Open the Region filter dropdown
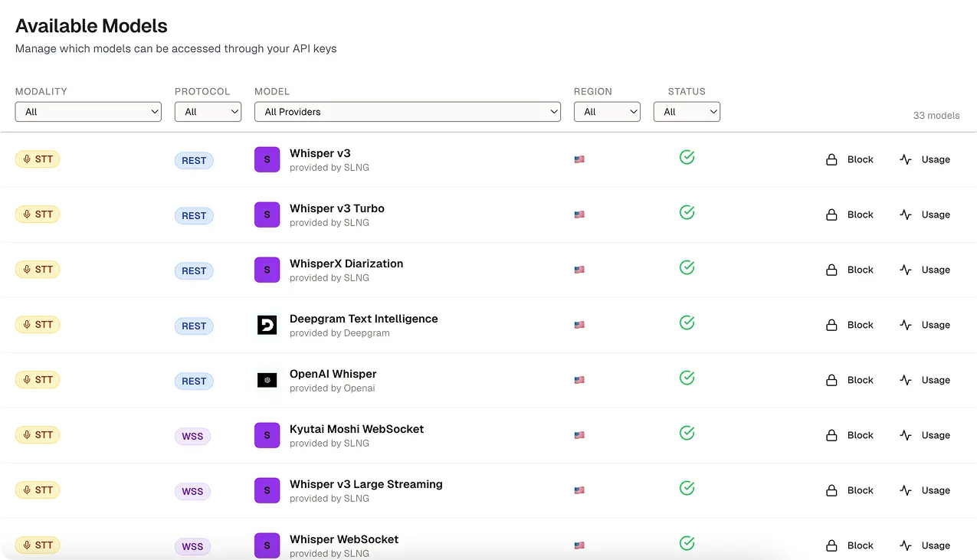Screen dimensions: 977x560 (607, 112)
